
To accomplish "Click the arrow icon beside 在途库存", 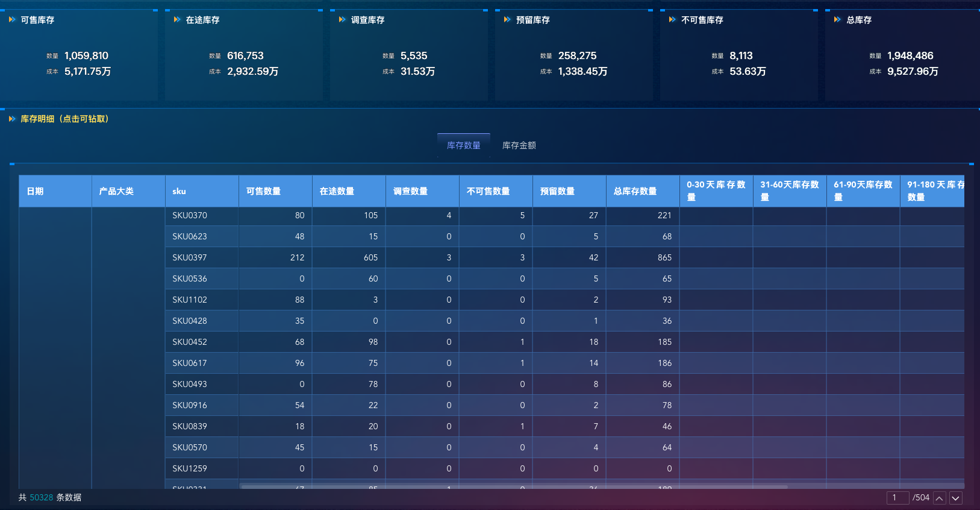I will (177, 20).
